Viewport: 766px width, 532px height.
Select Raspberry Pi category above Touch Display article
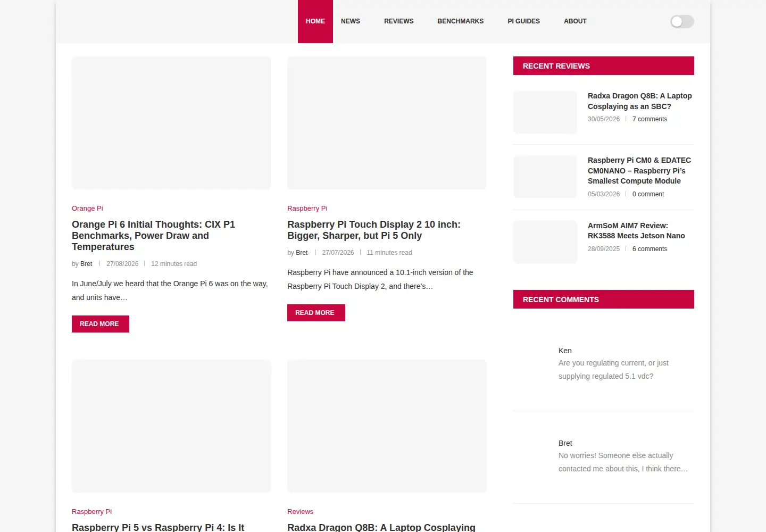(307, 209)
